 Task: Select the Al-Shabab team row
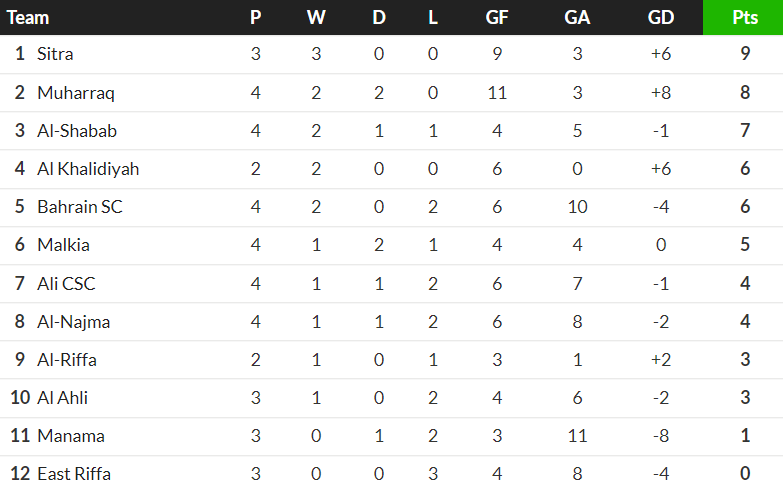click(x=77, y=131)
